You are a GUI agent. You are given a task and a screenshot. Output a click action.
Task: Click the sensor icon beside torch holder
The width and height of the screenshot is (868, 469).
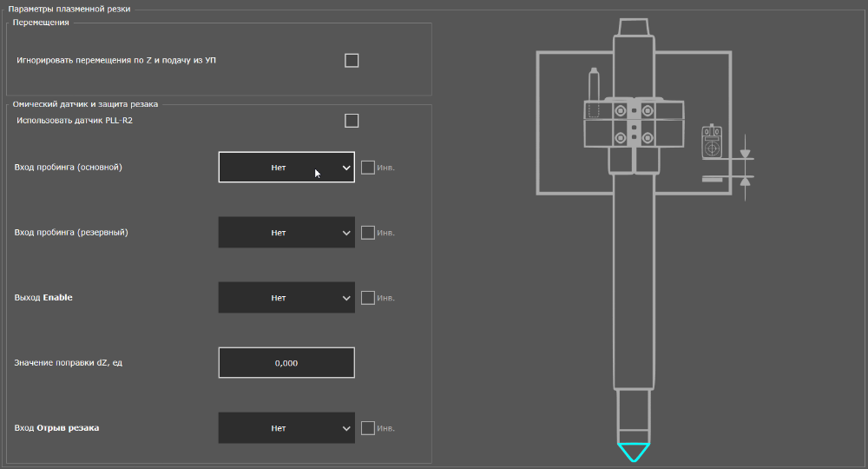pyautogui.click(x=712, y=142)
